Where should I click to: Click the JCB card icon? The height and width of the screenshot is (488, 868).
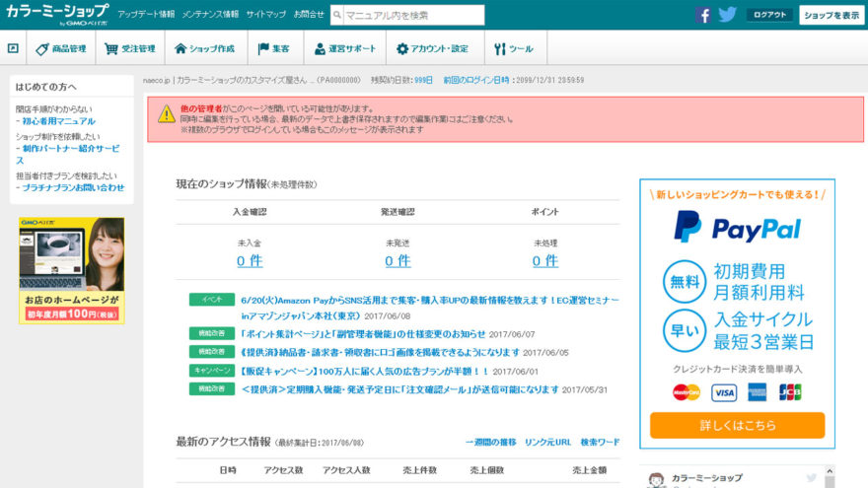(x=790, y=392)
